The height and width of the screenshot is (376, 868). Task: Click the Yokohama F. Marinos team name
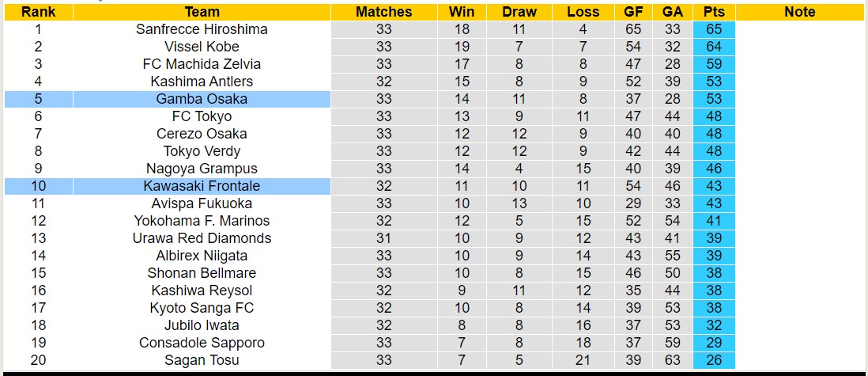(x=202, y=221)
